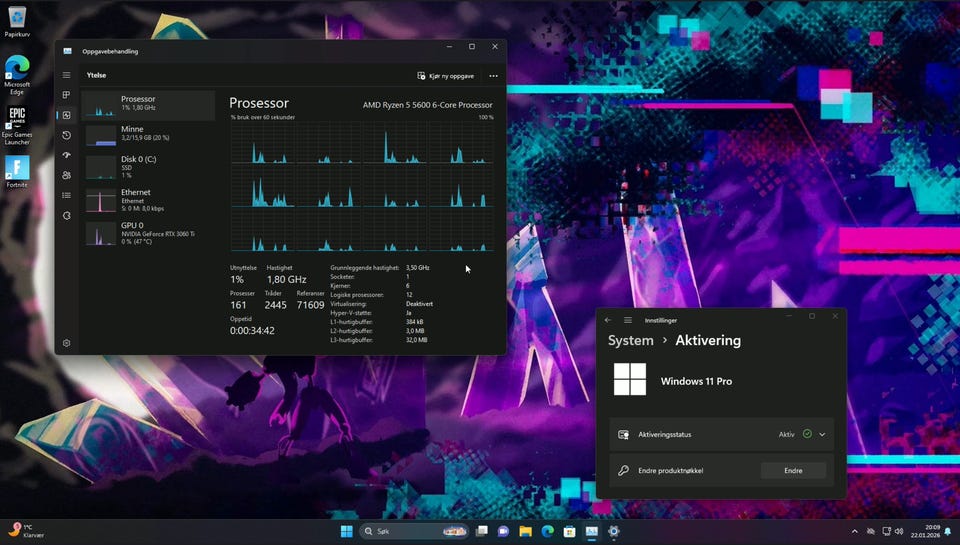
Task: Expand the Aktiveringsstatus chevron
Action: pyautogui.click(x=822, y=434)
